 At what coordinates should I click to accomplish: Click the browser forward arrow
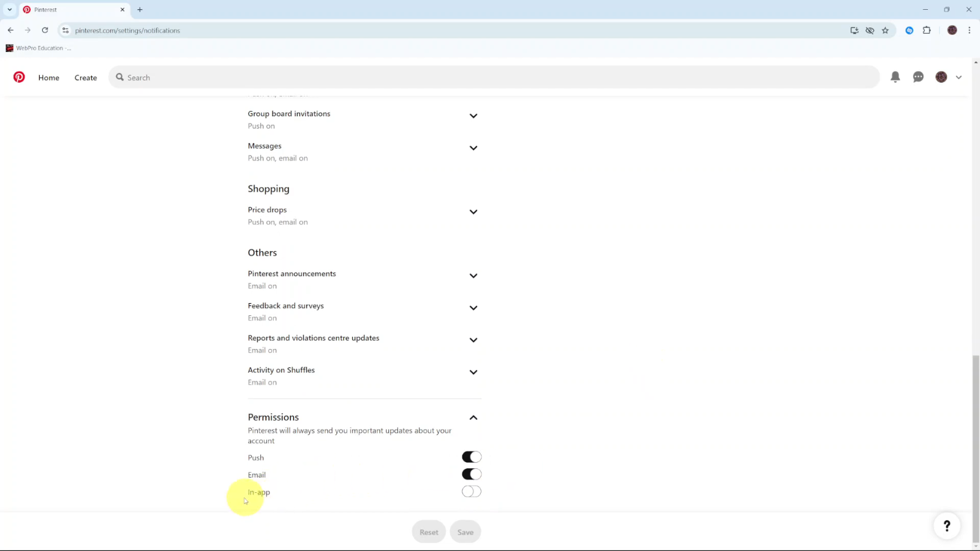(28, 30)
